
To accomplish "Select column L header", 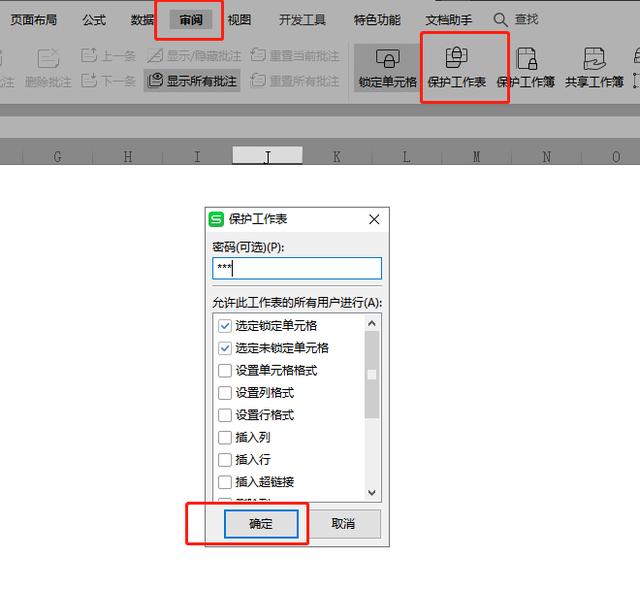I will [x=407, y=157].
